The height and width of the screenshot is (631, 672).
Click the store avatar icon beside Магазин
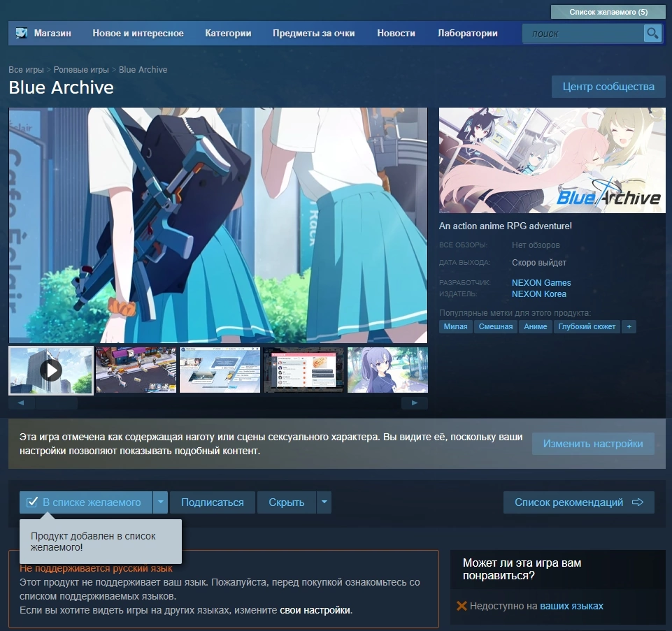pyautogui.click(x=22, y=33)
